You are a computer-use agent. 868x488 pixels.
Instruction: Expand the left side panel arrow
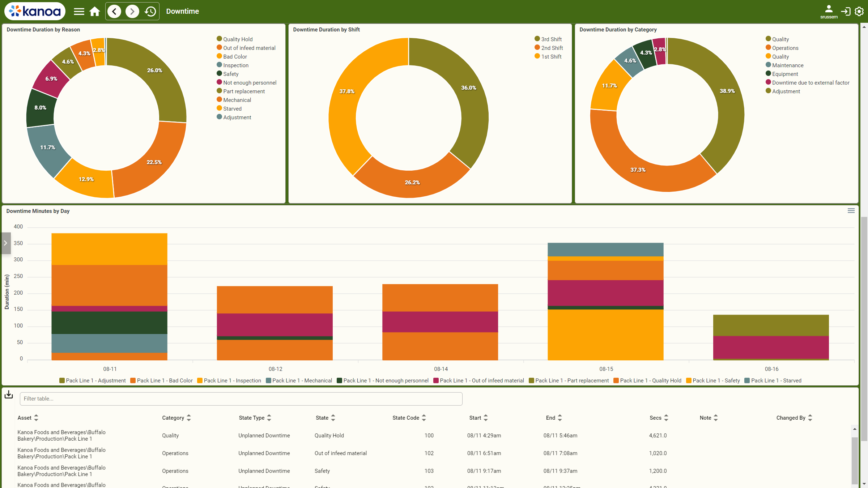(x=6, y=243)
